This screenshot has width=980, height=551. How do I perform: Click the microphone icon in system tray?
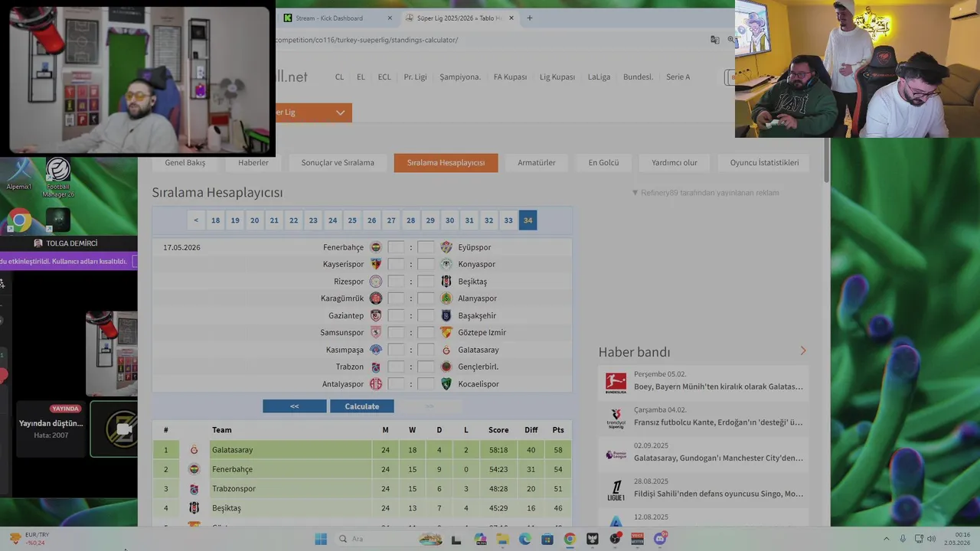click(903, 539)
